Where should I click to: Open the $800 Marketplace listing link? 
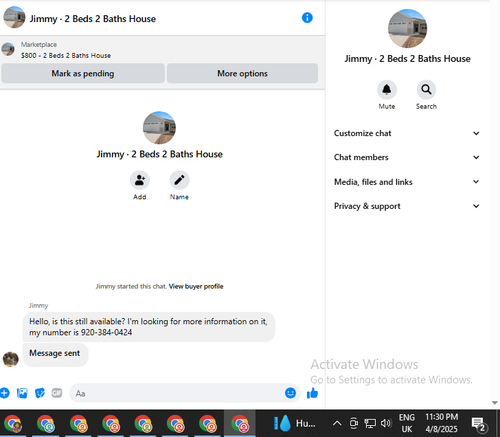click(x=66, y=55)
